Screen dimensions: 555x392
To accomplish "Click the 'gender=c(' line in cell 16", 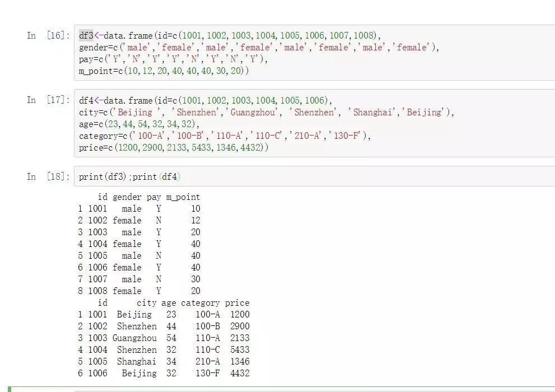I will 259,48.
